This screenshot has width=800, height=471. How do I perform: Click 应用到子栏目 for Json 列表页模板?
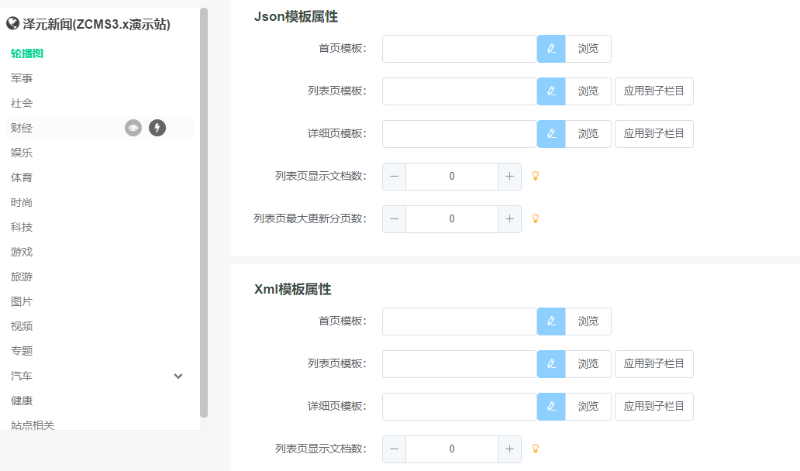[x=654, y=91]
